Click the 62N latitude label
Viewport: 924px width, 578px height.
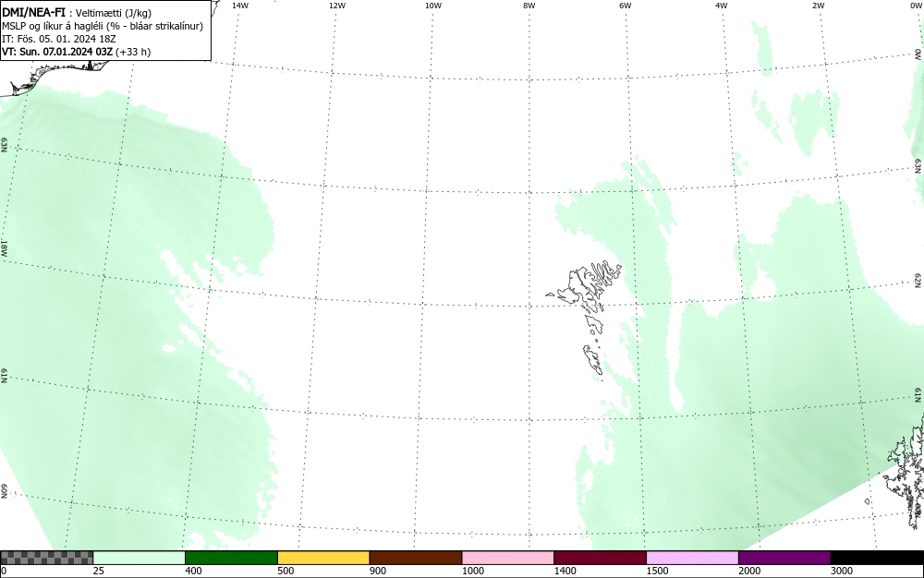click(x=918, y=280)
